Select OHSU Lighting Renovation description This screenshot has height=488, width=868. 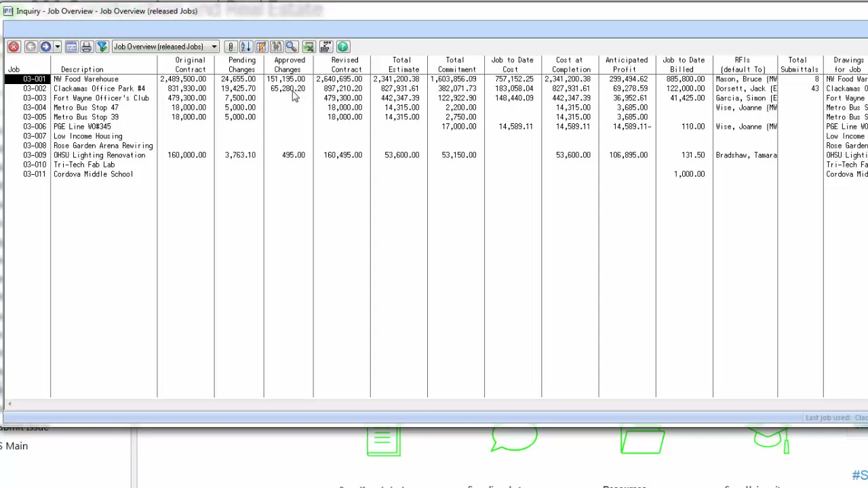(x=99, y=155)
